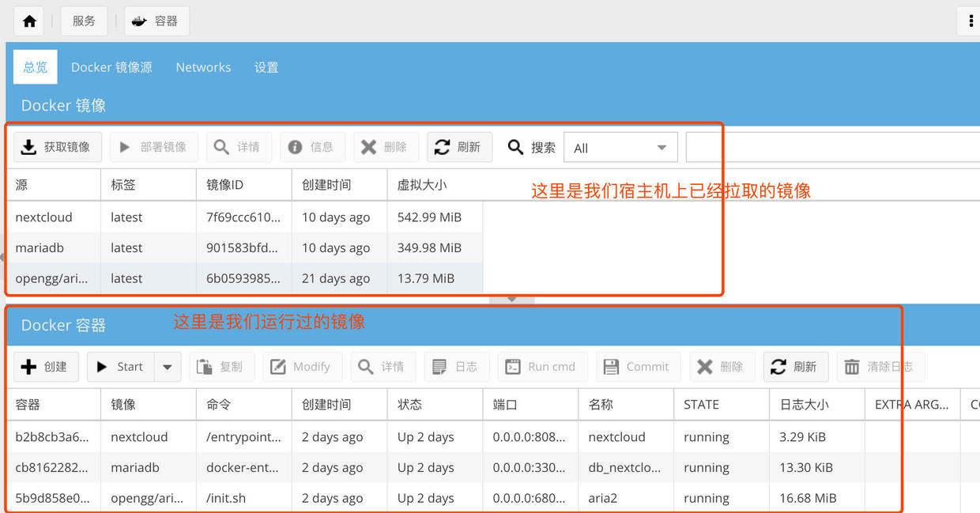Screen dimensions: 980x513
Task: Select the 部署镜像 deploy icon
Action: pyautogui.click(x=126, y=147)
